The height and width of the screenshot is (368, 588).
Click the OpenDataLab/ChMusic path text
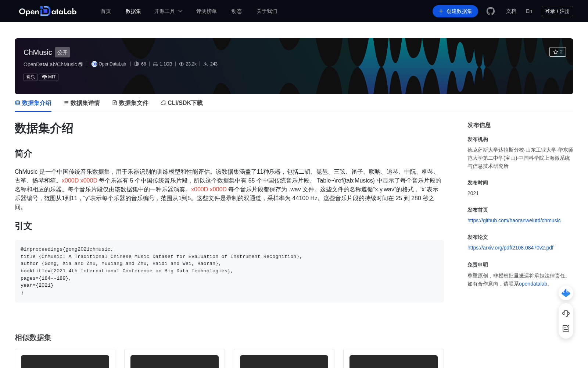click(50, 64)
